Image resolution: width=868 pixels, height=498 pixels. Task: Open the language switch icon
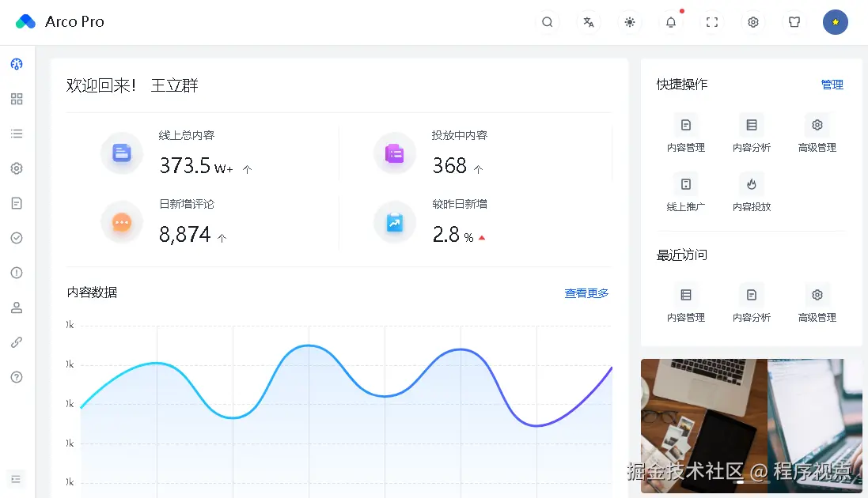(x=589, y=22)
